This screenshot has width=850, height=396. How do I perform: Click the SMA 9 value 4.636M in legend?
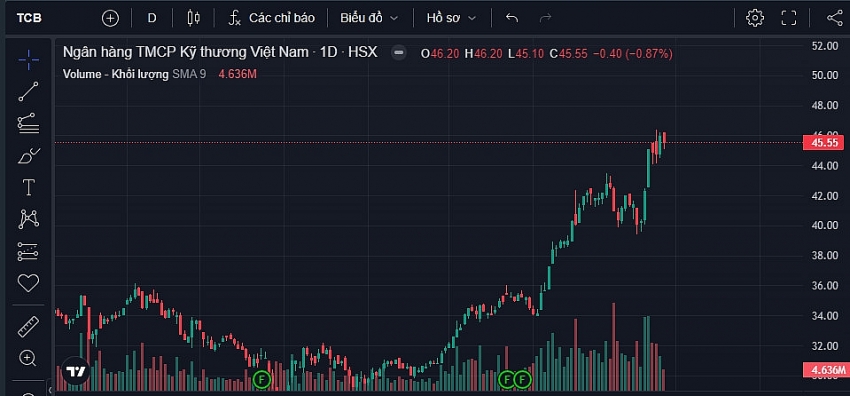click(237, 74)
